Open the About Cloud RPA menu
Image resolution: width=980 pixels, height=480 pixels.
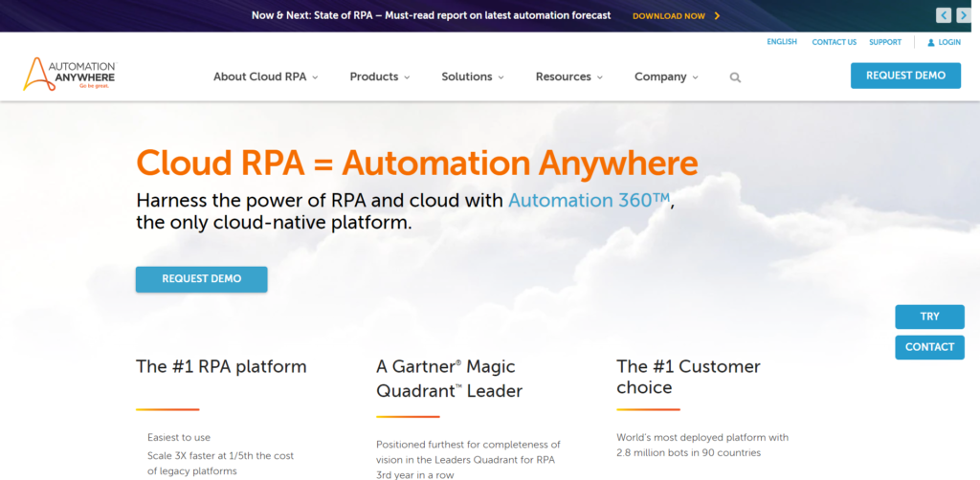click(266, 76)
